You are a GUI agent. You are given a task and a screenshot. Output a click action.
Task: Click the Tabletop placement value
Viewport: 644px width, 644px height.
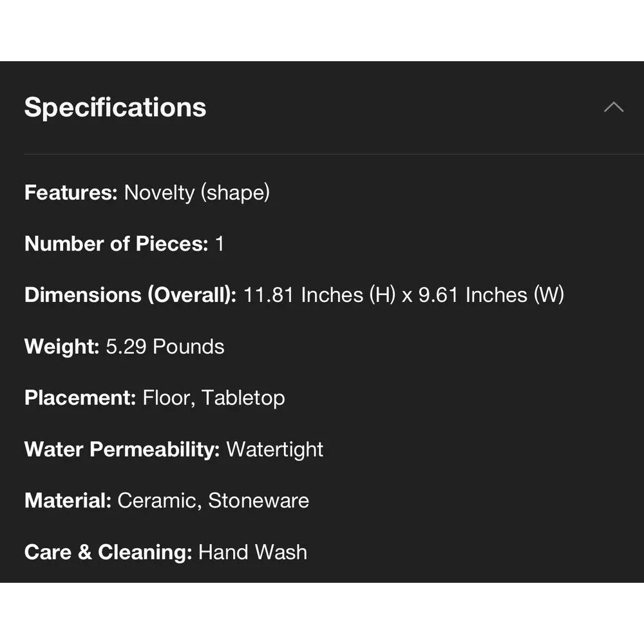(x=243, y=398)
